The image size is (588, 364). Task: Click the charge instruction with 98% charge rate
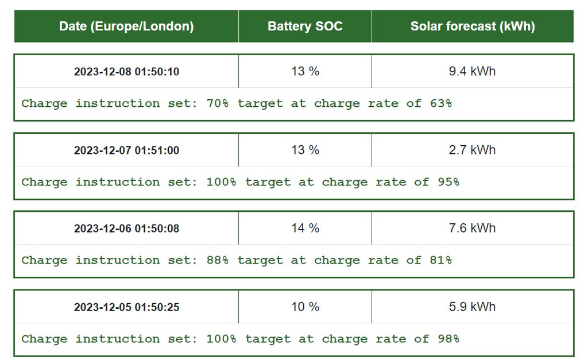click(x=240, y=339)
